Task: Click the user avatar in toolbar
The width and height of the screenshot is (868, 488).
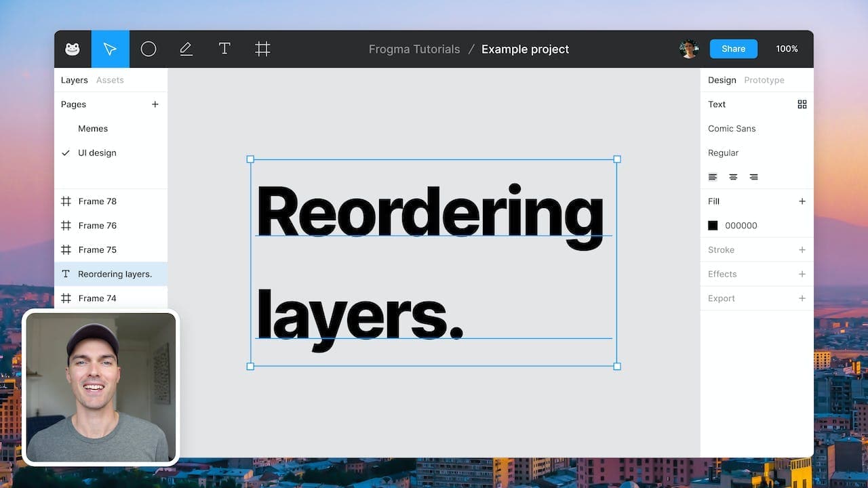Action: click(x=689, y=49)
